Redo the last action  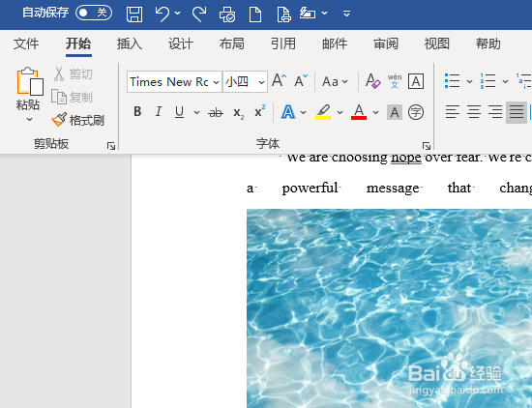199,15
